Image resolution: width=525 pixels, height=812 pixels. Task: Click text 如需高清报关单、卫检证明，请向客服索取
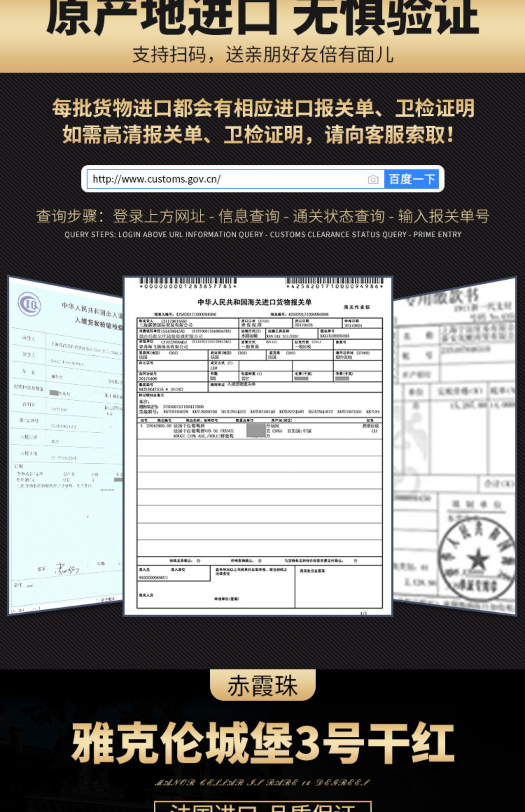pyautogui.click(x=258, y=135)
